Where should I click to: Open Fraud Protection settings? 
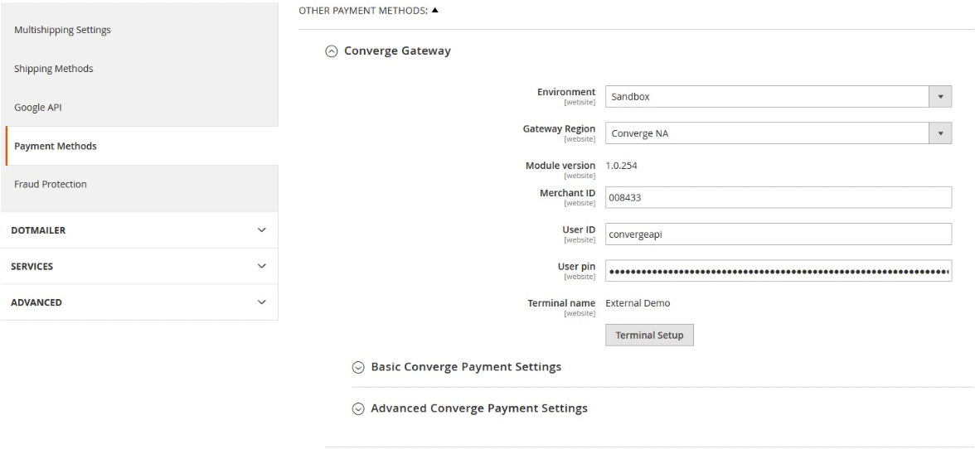51,184
